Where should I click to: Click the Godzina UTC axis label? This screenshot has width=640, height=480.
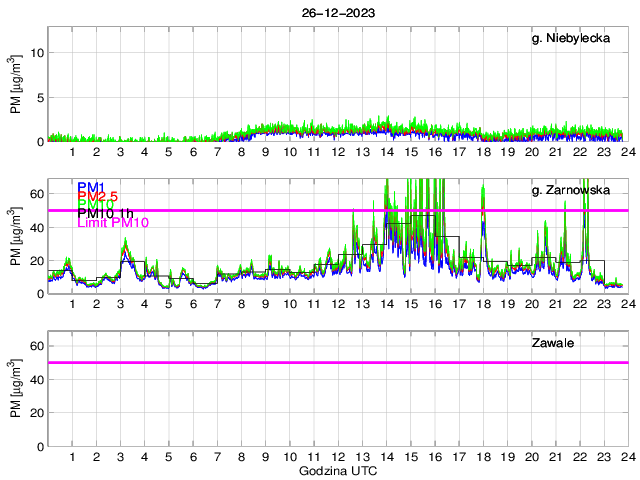(x=337, y=470)
